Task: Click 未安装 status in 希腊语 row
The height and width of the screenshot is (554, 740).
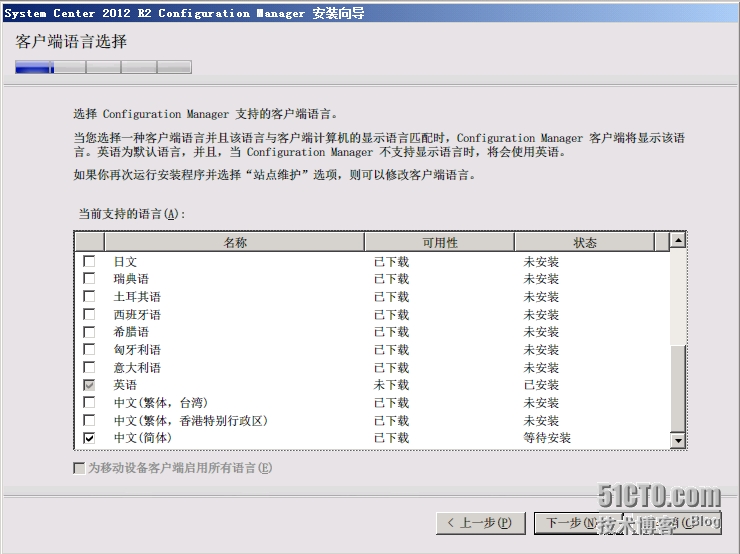Action: coord(541,332)
